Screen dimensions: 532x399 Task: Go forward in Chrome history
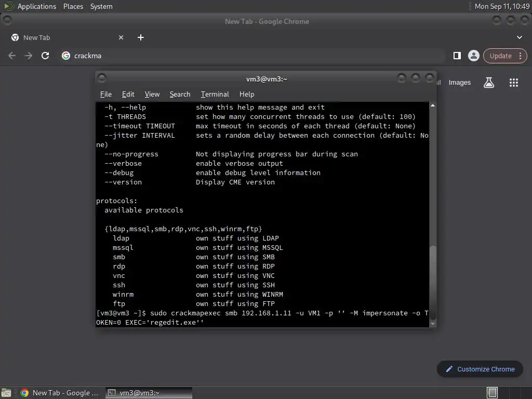pyautogui.click(x=29, y=56)
